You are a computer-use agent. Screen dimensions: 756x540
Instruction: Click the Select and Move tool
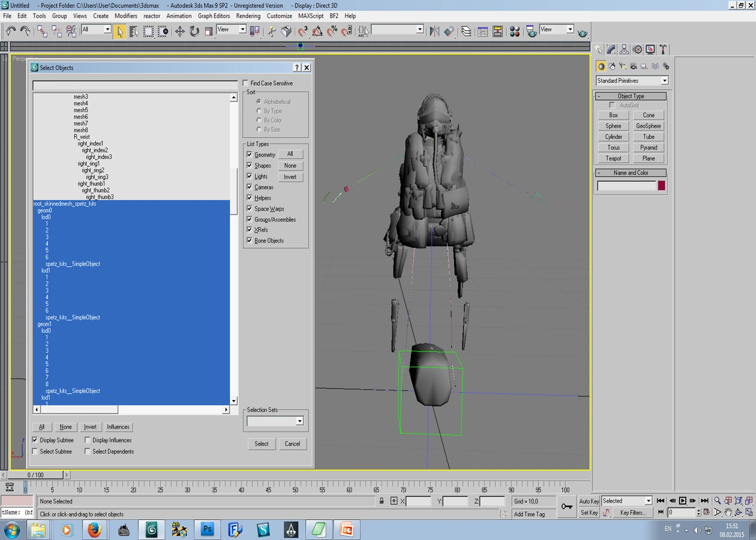[x=179, y=31]
